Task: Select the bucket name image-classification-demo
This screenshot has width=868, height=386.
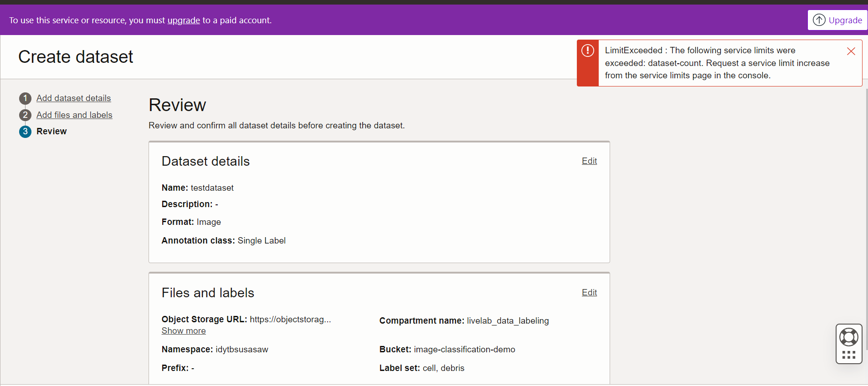Action: click(x=464, y=349)
